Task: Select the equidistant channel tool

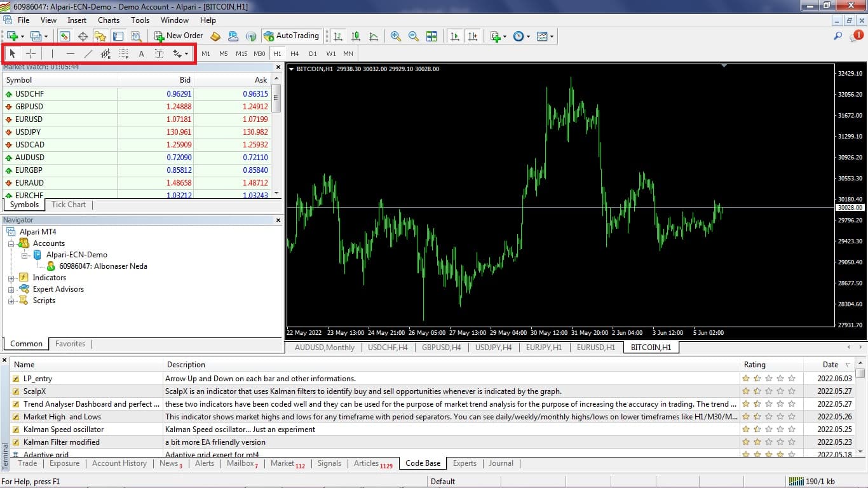Action: point(105,54)
